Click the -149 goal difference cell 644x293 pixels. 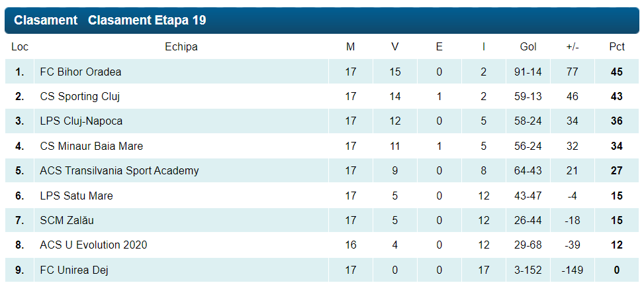[573, 270]
